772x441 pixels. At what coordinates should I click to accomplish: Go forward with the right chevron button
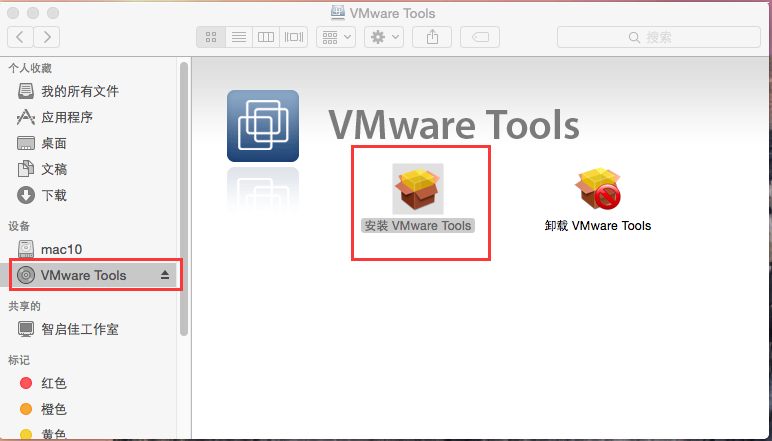[x=47, y=37]
